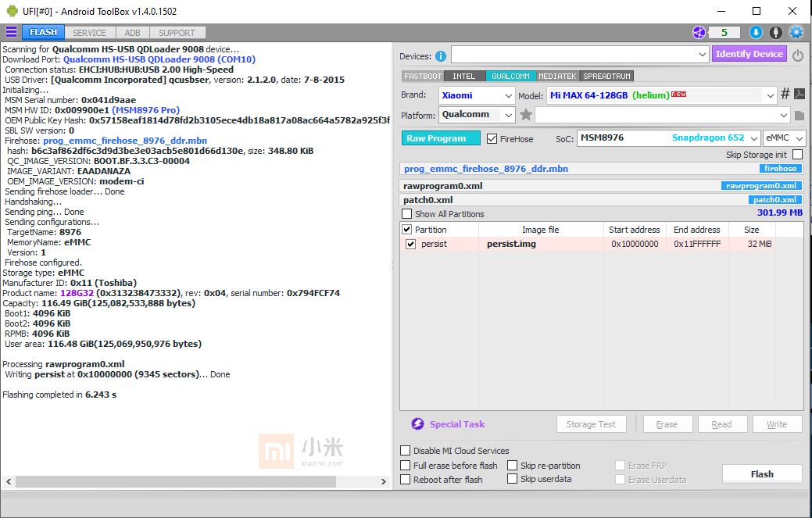Click the Size column header
This screenshot has height=518, width=812.
click(752, 229)
